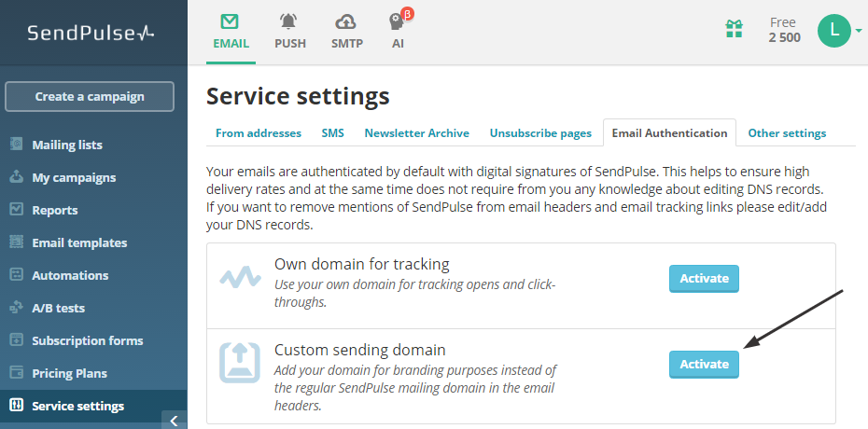Image resolution: width=868 pixels, height=429 pixels.
Task: Click the Service settings sliders icon
Action: click(x=17, y=406)
